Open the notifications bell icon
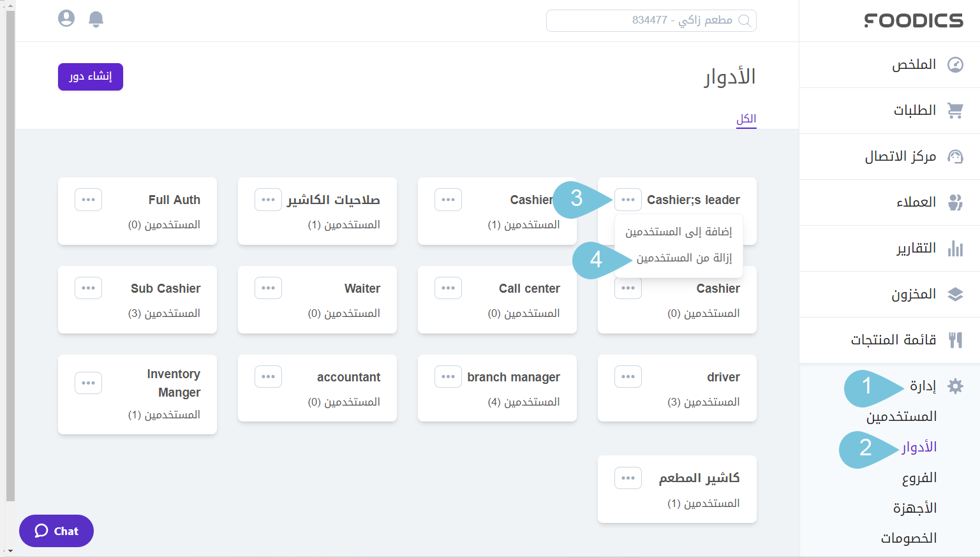 96,18
